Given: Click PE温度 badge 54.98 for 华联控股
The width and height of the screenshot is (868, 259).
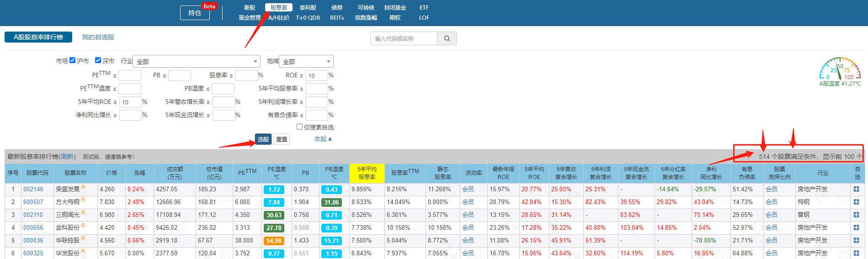Looking at the screenshot, I should tap(274, 241).
